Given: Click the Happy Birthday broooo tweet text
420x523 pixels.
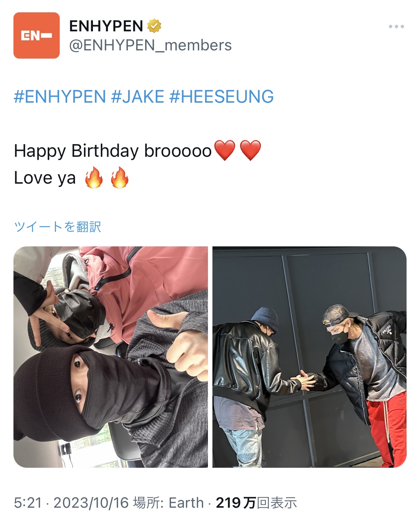Looking at the screenshot, I should [113, 151].
